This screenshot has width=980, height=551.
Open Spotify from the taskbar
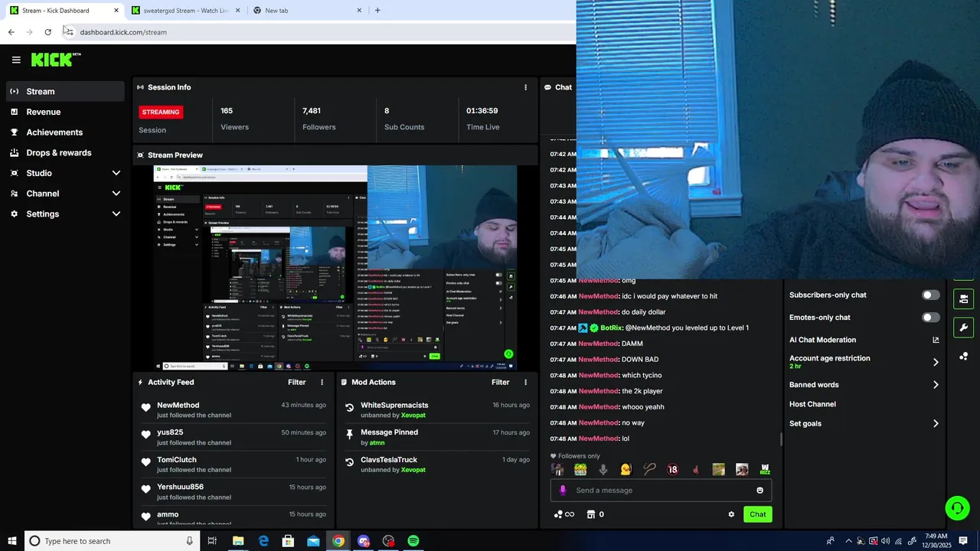(x=413, y=541)
